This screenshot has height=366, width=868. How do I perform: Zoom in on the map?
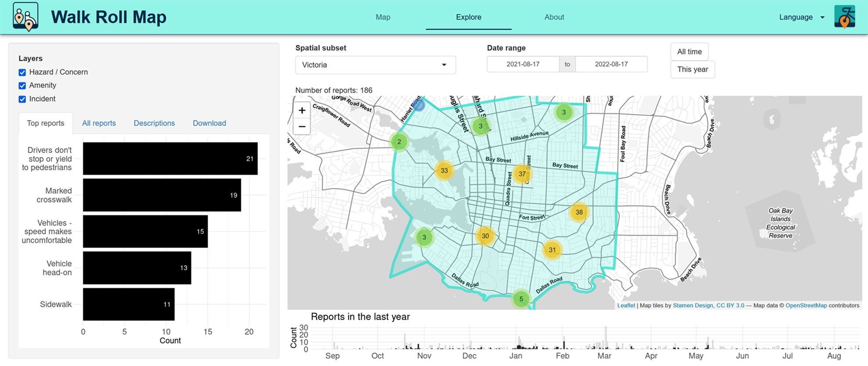pos(302,110)
